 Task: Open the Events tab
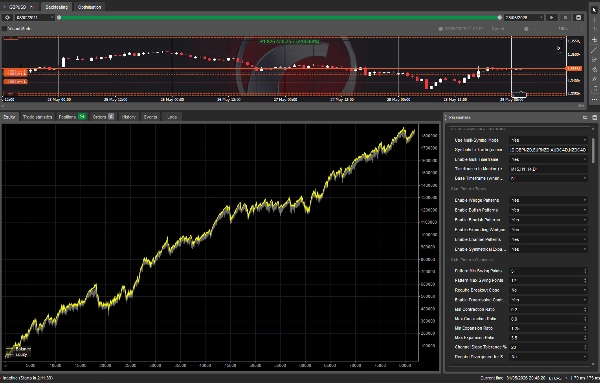pyautogui.click(x=150, y=117)
